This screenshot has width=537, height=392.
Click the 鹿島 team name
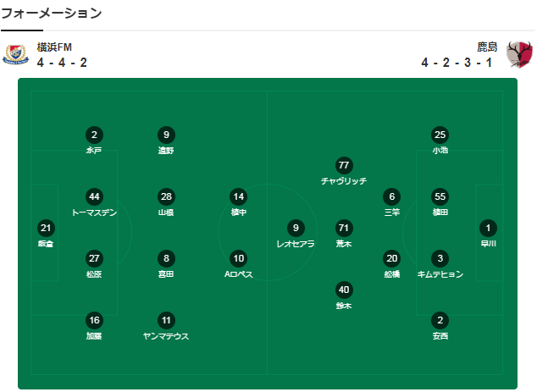(487, 47)
